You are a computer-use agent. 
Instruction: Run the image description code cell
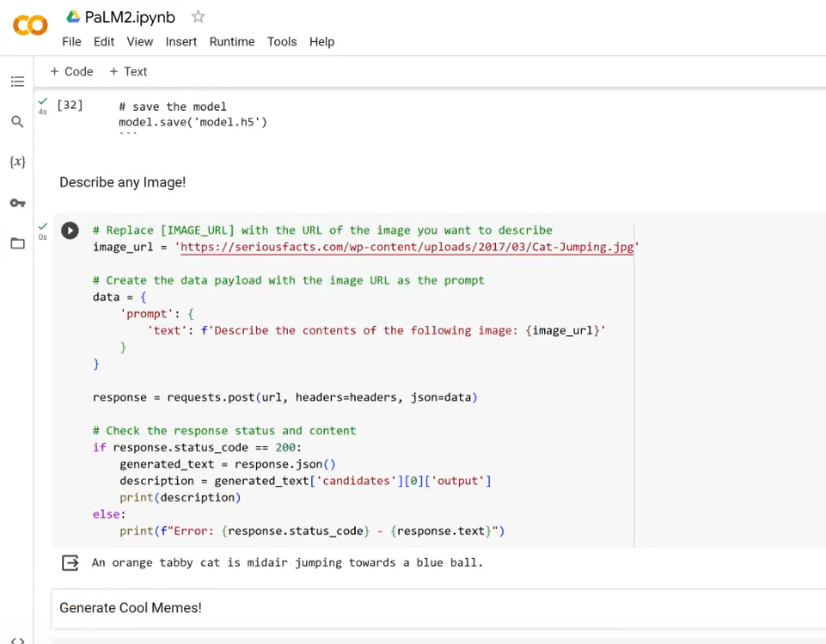tap(70, 231)
